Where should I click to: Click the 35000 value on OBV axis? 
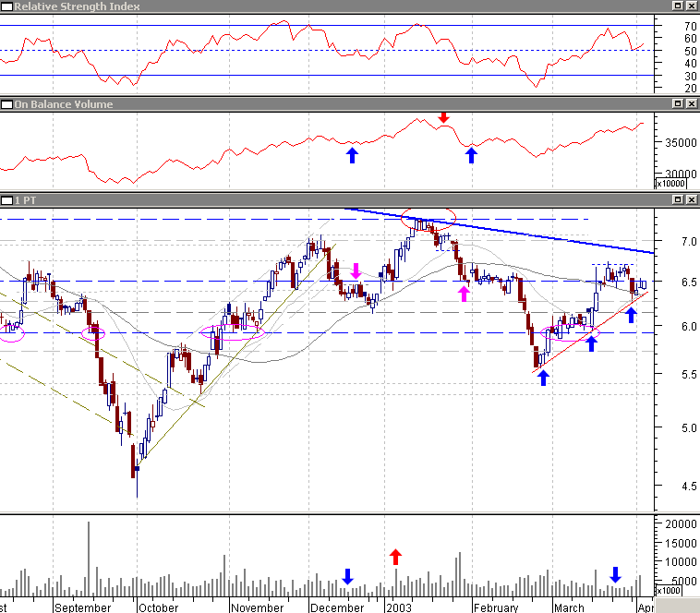pos(681,143)
